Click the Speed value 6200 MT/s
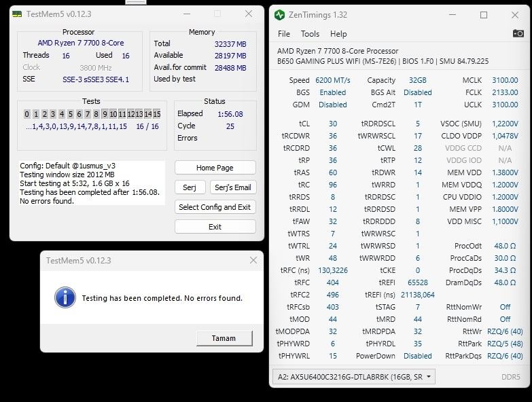Image resolution: width=532 pixels, height=402 pixels. click(332, 80)
